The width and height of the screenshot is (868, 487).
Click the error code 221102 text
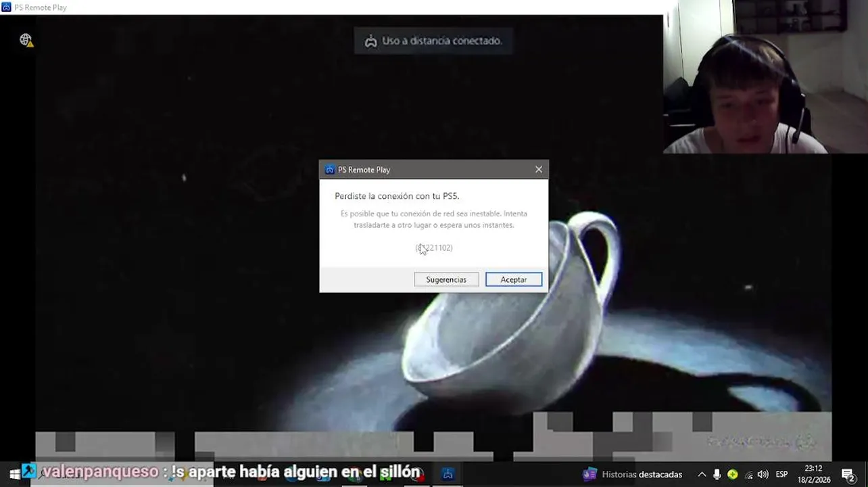(x=434, y=248)
